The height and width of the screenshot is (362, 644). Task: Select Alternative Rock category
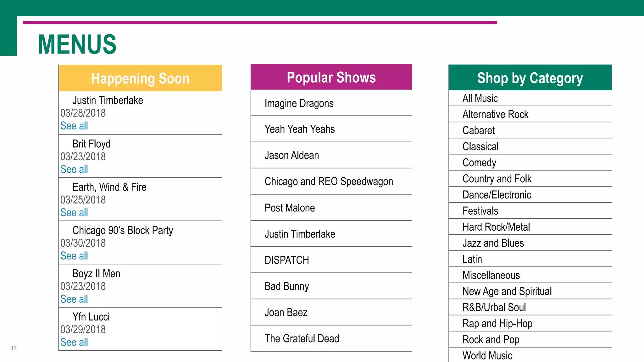coord(530,114)
